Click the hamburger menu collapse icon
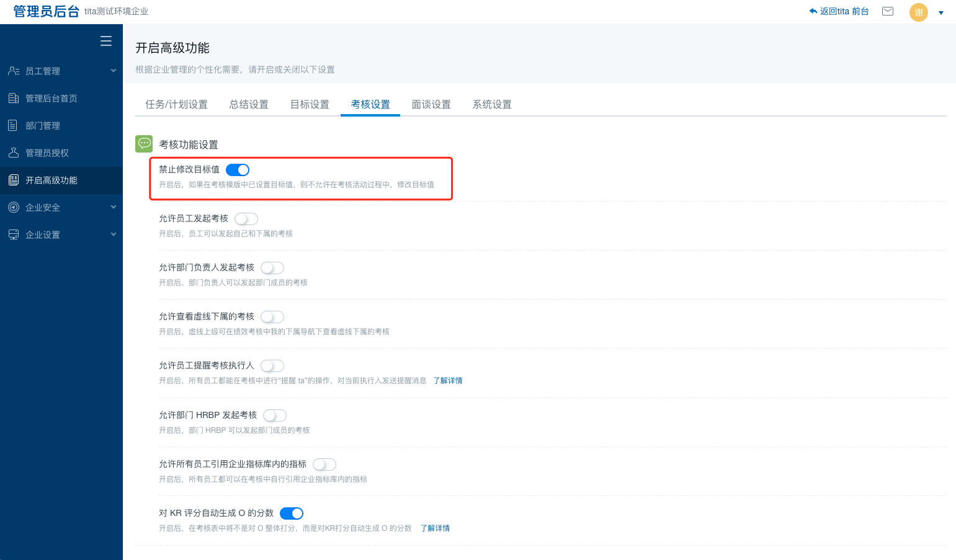The image size is (956, 560). pyautogui.click(x=106, y=41)
